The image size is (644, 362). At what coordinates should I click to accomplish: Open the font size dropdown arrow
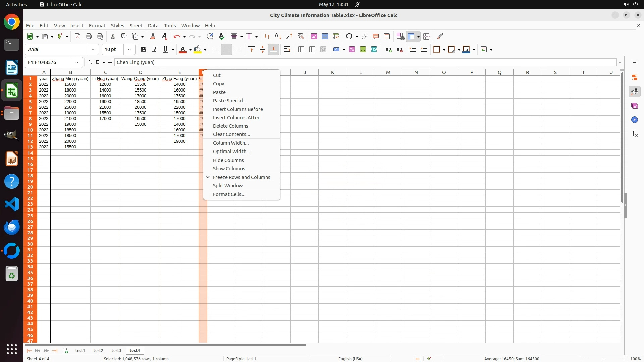129,50
